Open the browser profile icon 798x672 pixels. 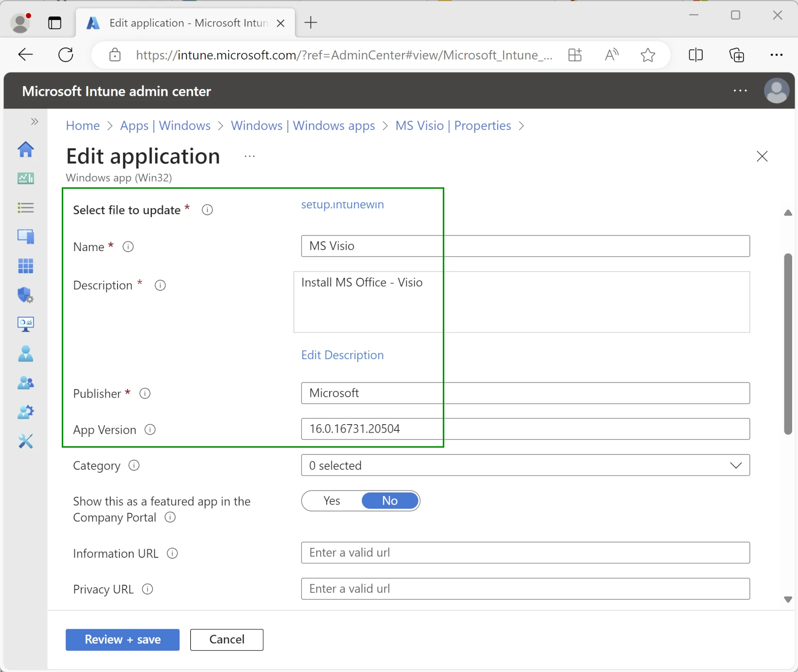point(20,23)
